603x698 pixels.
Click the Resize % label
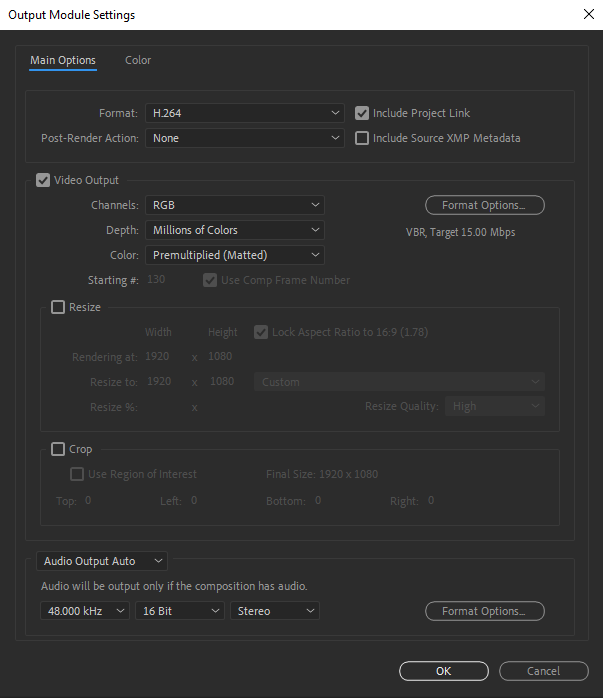tap(114, 407)
